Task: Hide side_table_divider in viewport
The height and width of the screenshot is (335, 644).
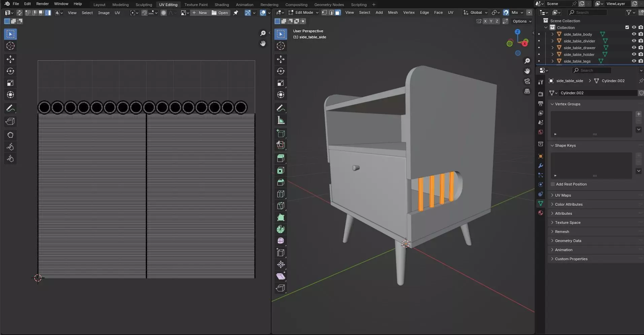Action: 634,41
